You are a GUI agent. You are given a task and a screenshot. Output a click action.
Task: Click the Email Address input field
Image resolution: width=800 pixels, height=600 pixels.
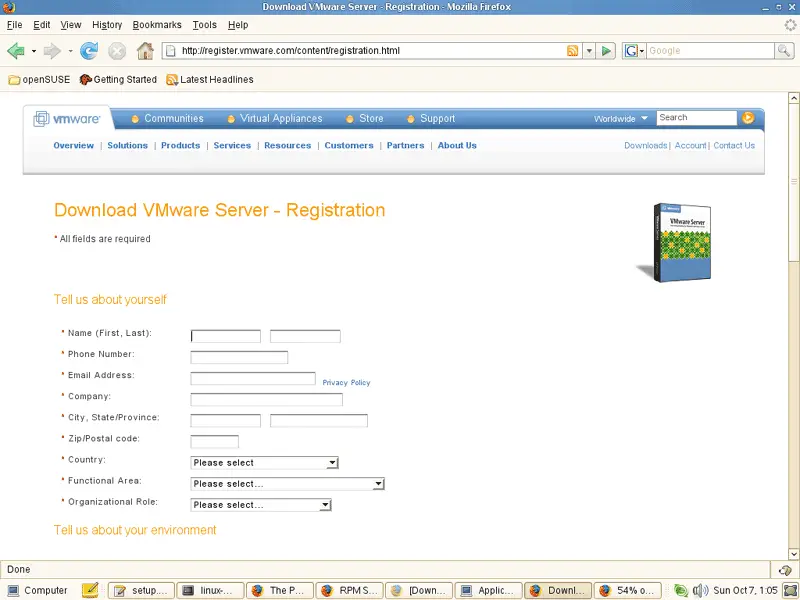coord(253,379)
